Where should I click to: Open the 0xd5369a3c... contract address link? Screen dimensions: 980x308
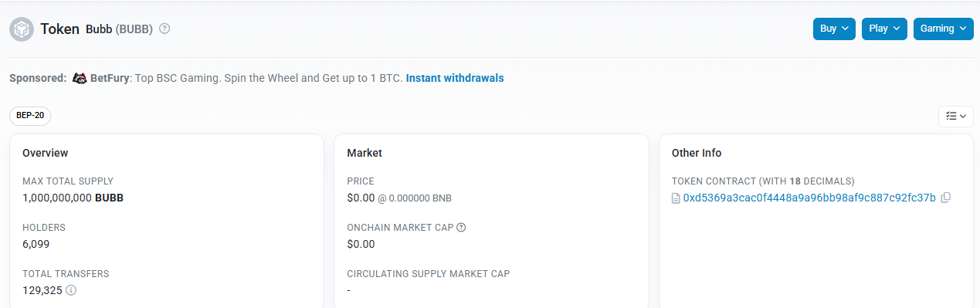809,198
